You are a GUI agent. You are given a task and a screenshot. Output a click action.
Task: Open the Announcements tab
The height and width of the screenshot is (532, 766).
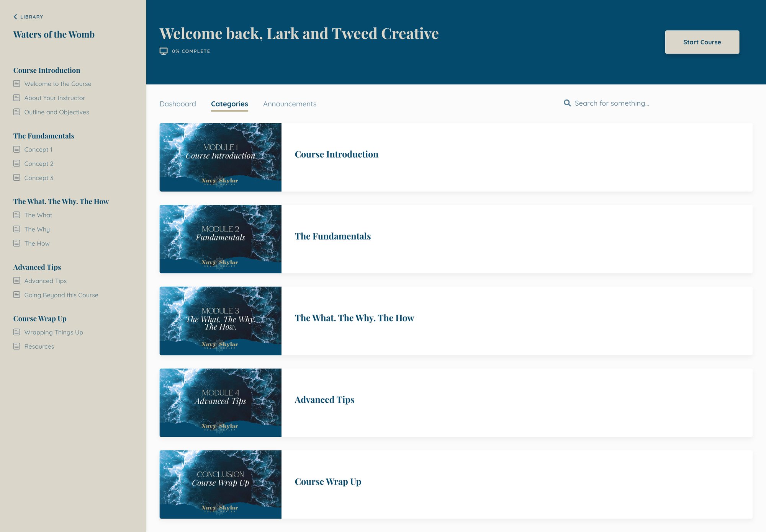pos(290,104)
